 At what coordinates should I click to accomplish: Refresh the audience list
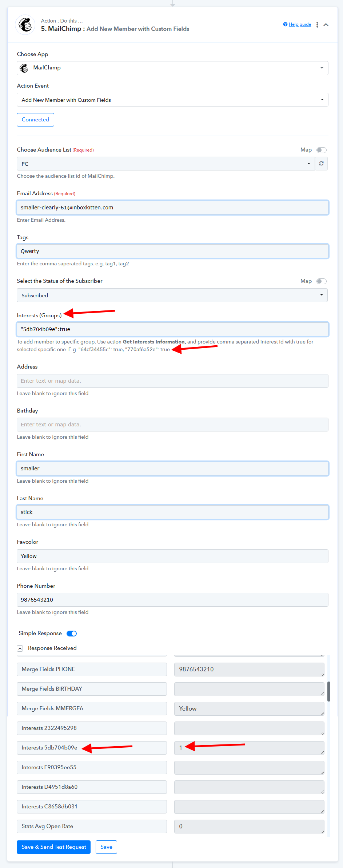pyautogui.click(x=321, y=164)
